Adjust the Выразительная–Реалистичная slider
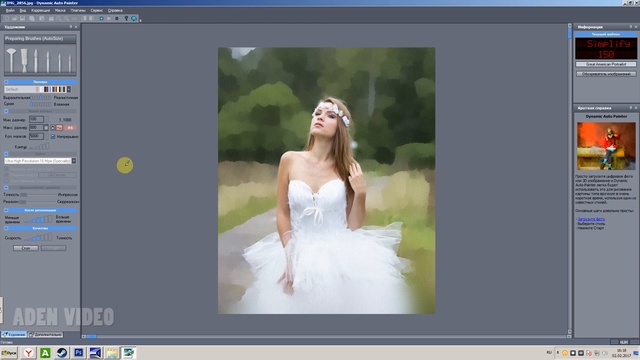Image resolution: width=640 pixels, height=360 pixels. [x=42, y=98]
